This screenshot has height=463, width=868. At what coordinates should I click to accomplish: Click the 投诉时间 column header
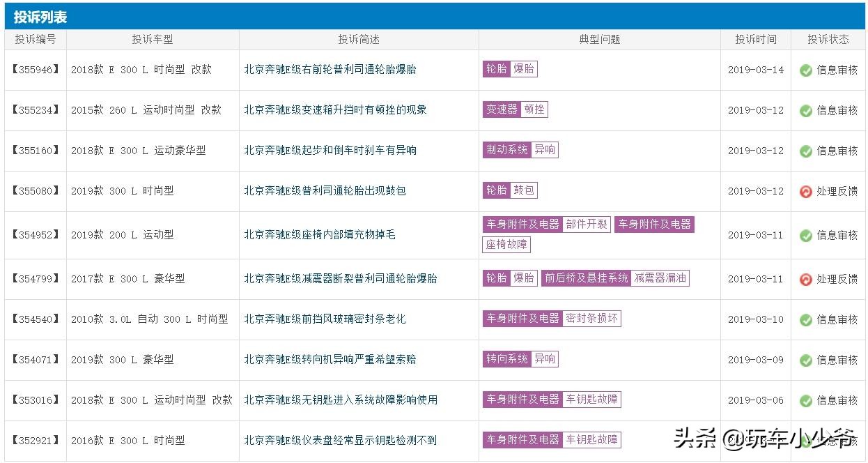click(x=756, y=40)
